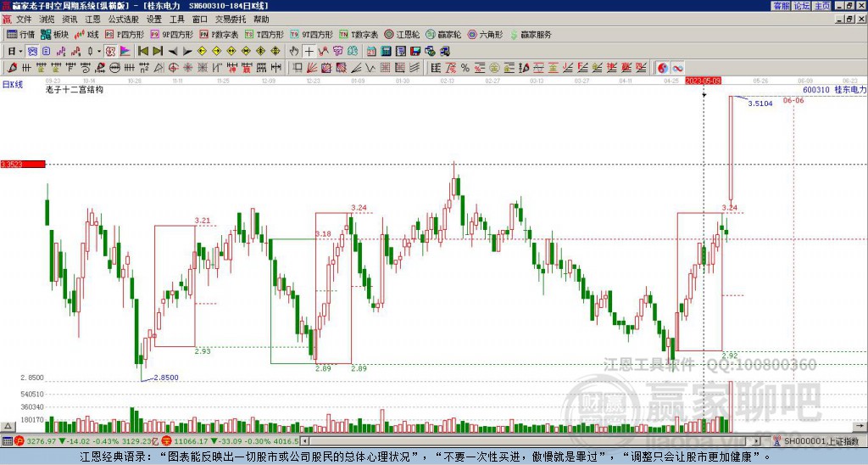Toggle the crosshair cursor tool
The width and height of the screenshot is (868, 465).
coord(309,52)
